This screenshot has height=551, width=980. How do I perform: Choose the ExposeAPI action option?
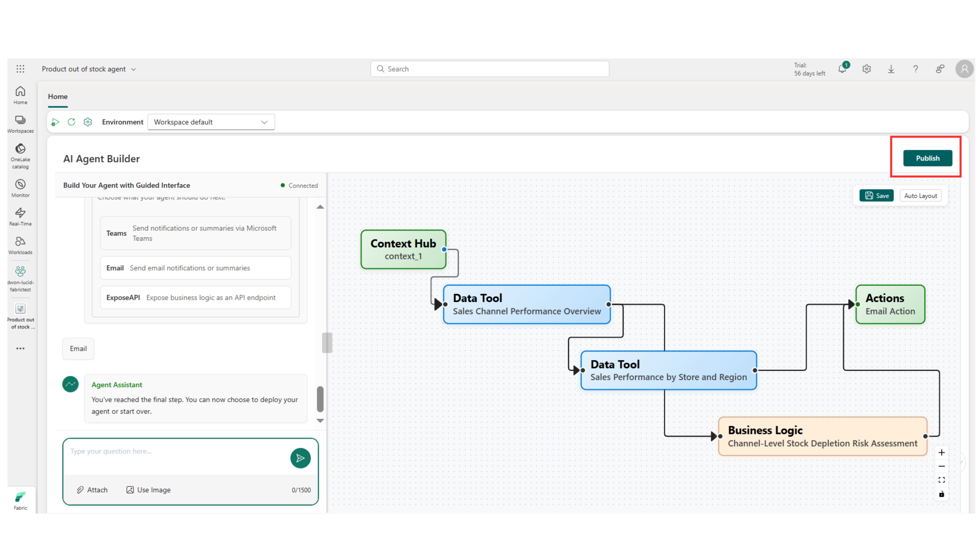(196, 297)
